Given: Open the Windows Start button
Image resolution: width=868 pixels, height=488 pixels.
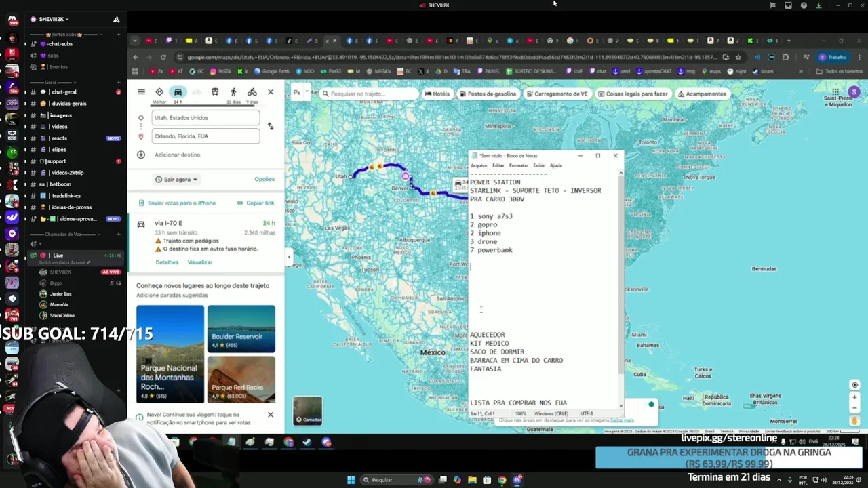Looking at the screenshot, I should pos(351,480).
